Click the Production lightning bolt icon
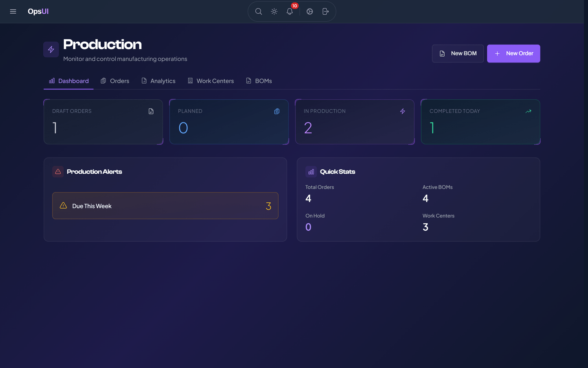The height and width of the screenshot is (368, 588). 51,49
